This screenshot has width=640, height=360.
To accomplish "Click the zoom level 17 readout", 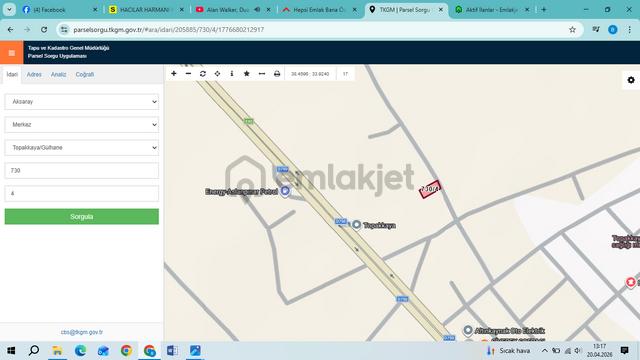I will (x=345, y=74).
